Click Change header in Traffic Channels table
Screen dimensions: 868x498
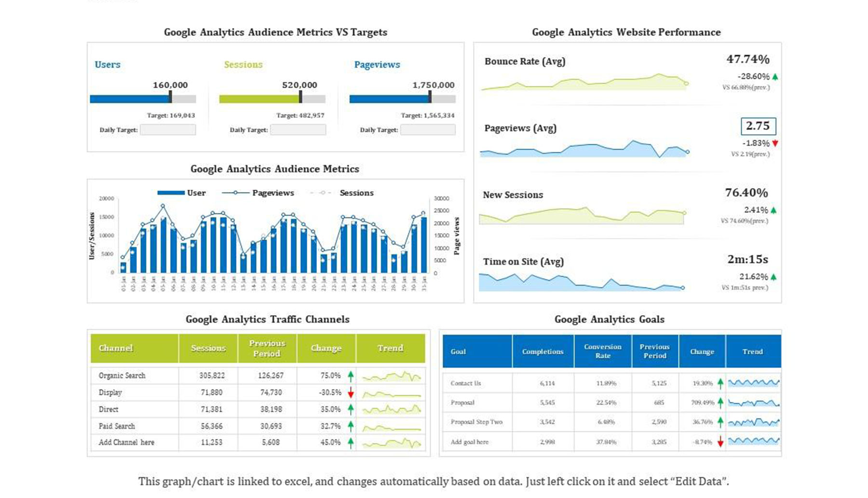(326, 348)
